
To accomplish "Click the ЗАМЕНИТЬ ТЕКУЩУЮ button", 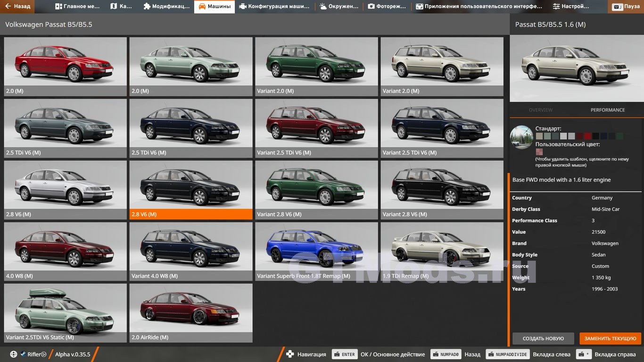I will point(611,338).
